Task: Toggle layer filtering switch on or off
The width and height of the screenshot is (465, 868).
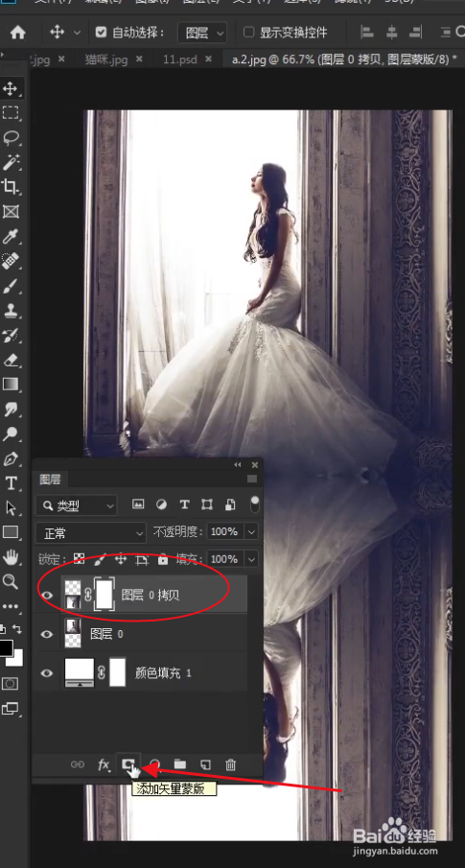Action: pos(255,504)
